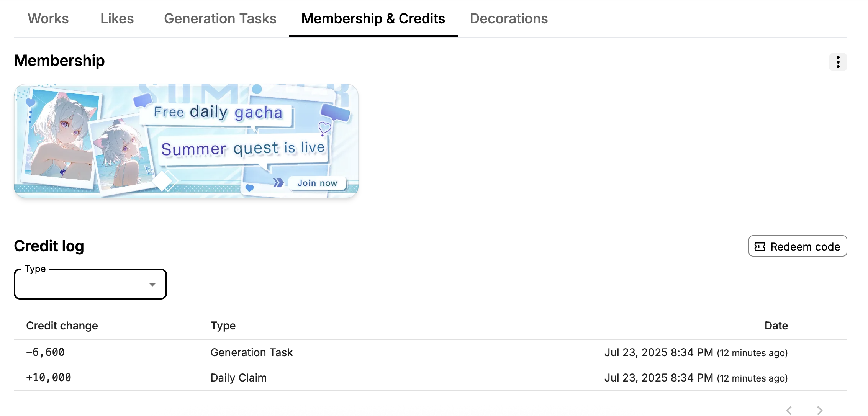Click the Redeem code button
Viewport: 868px width, 416px height.
point(798,246)
